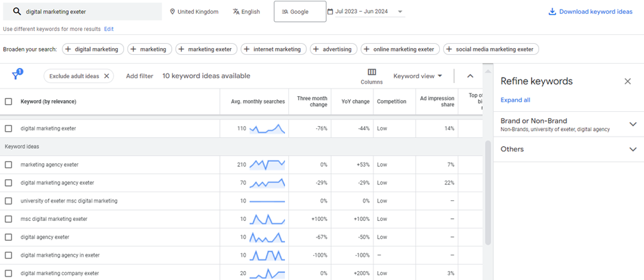Open the filter funnel icon
The width and height of the screenshot is (644, 280).
[16, 75]
